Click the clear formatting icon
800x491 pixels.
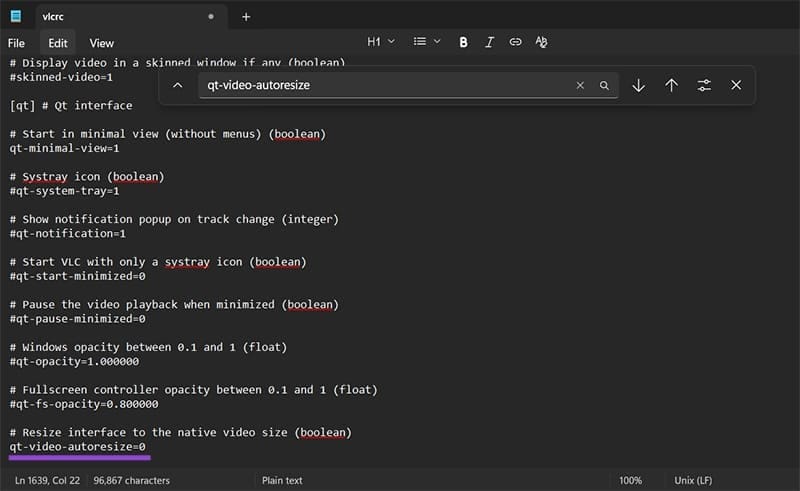coord(541,42)
